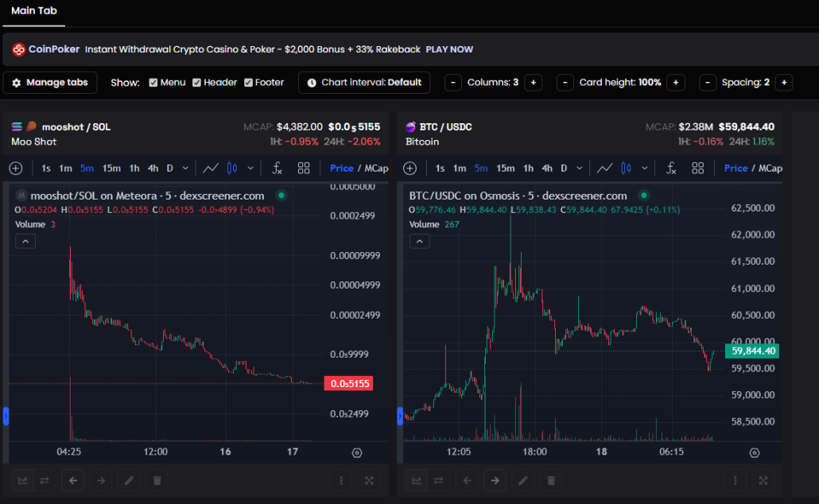Open the indicators fx panel on mooshot chart
The height and width of the screenshot is (504, 819).
277,168
